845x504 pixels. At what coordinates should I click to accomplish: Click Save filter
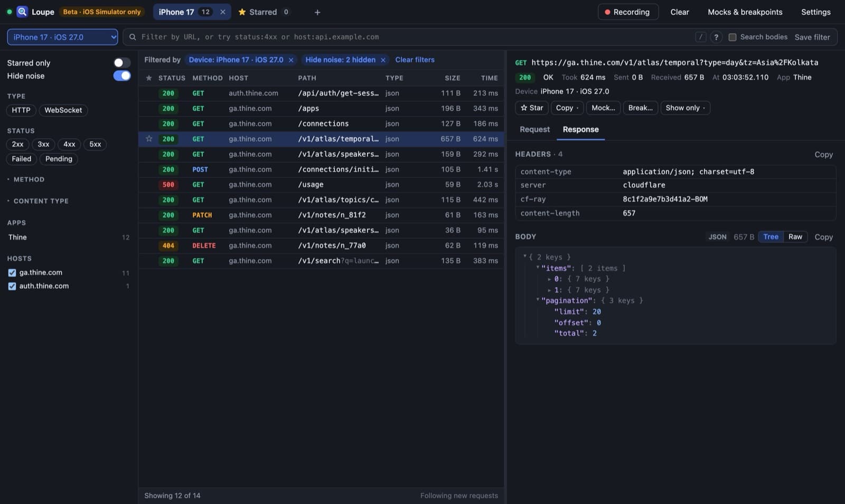point(812,37)
